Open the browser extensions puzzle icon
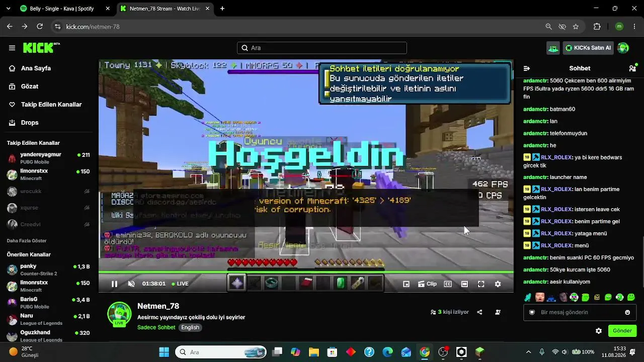The width and height of the screenshot is (644, 362). 597,27
